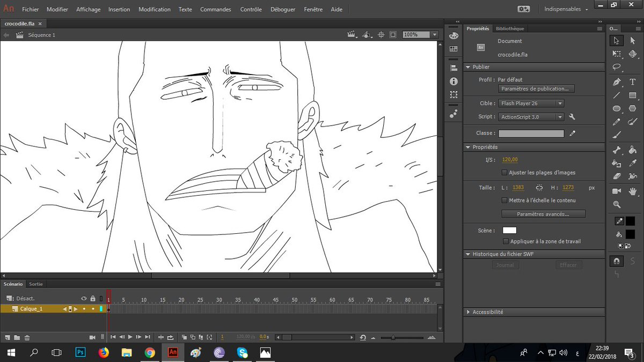644x362 pixels.
Task: Open the Align panel icon
Action: [453, 68]
